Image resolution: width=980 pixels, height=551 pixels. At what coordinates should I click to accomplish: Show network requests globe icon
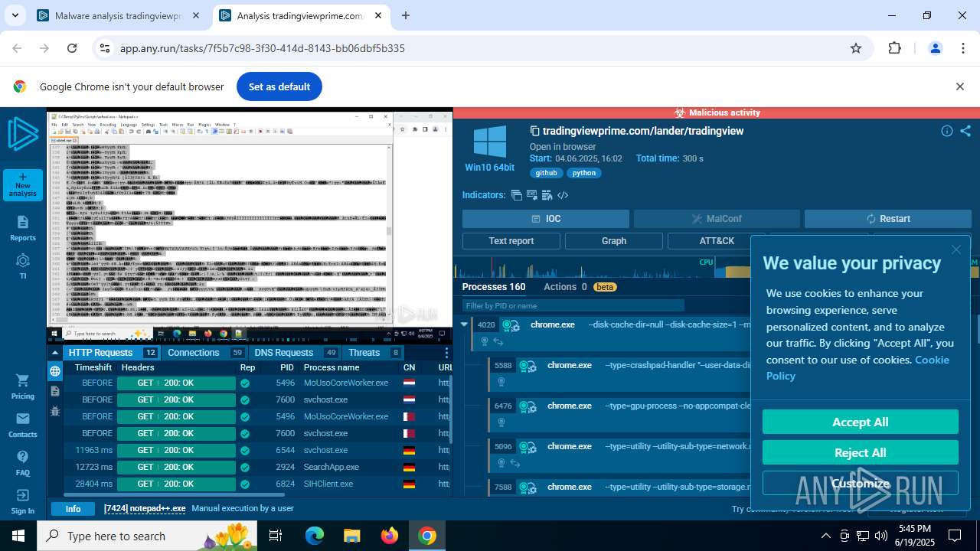55,371
